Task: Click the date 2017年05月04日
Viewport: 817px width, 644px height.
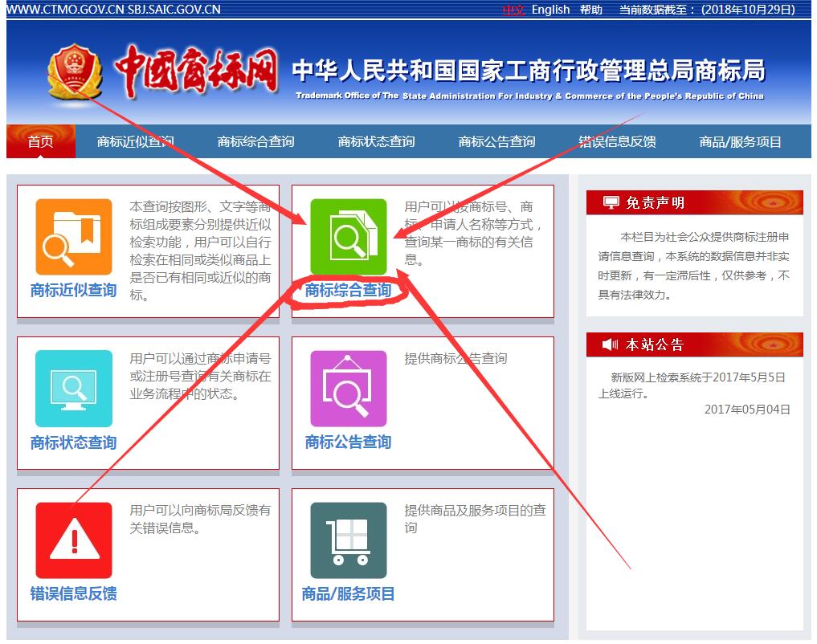Action: click(747, 410)
